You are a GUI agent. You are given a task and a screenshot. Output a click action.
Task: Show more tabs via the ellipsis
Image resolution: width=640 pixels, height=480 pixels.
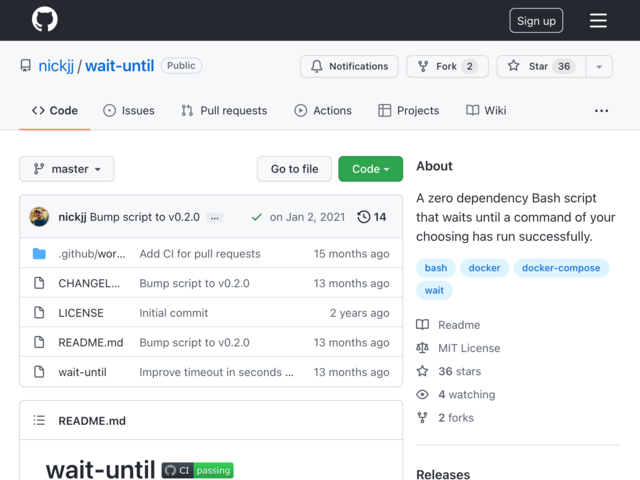601,111
